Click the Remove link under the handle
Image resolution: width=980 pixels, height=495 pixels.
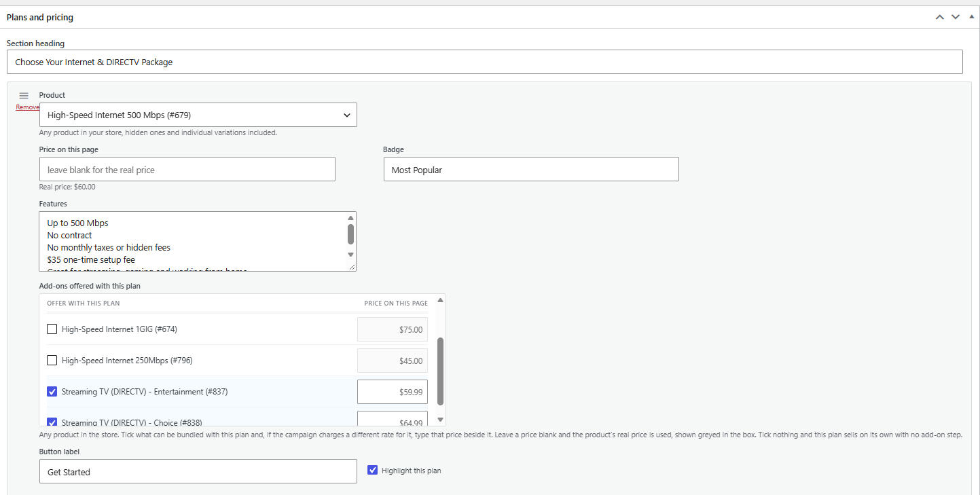click(x=28, y=107)
